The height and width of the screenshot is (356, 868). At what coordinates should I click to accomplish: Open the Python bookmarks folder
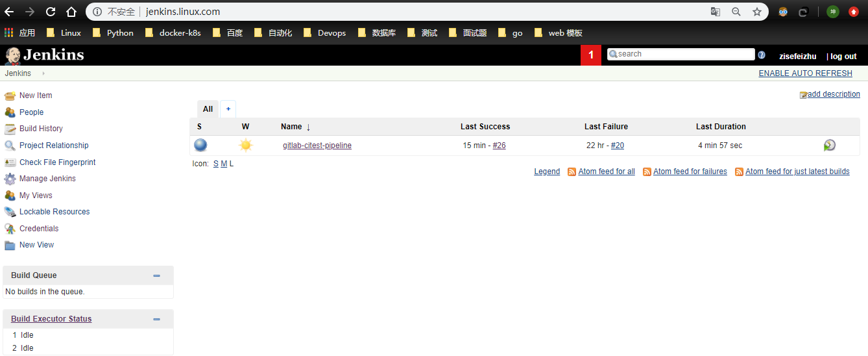click(113, 32)
